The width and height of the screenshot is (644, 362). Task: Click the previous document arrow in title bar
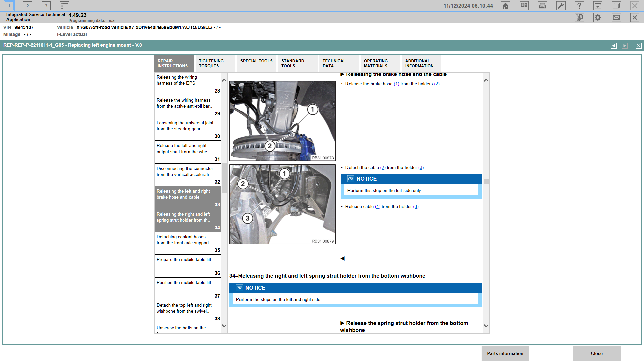click(614, 45)
